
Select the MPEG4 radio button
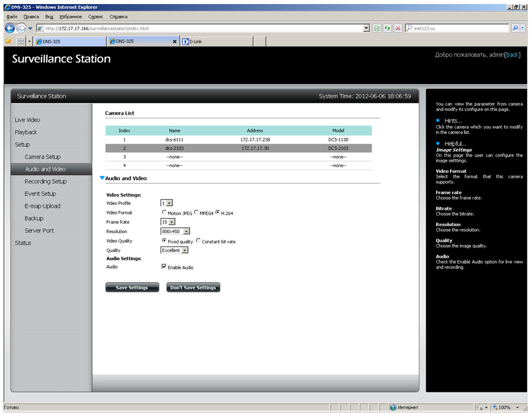click(x=196, y=213)
